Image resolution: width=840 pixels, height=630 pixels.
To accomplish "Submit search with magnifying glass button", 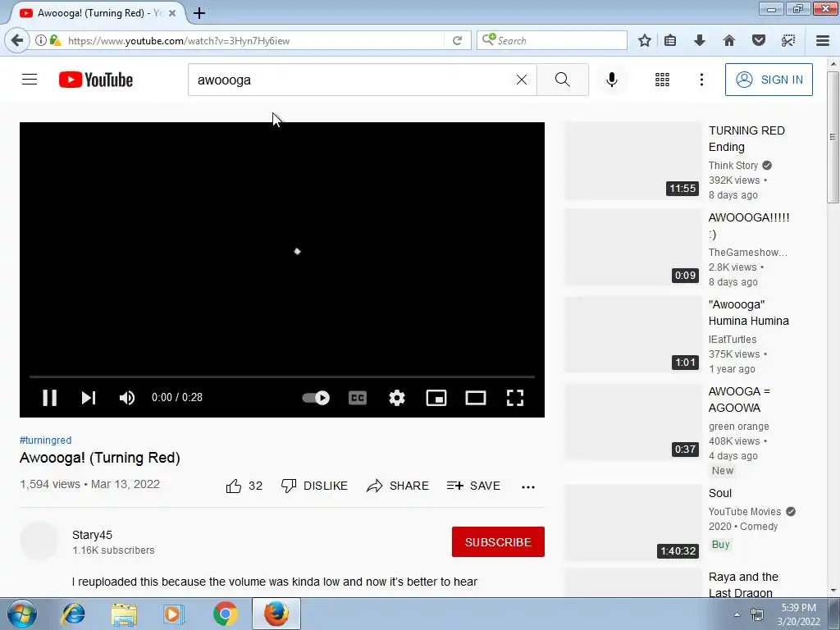I will (563, 80).
